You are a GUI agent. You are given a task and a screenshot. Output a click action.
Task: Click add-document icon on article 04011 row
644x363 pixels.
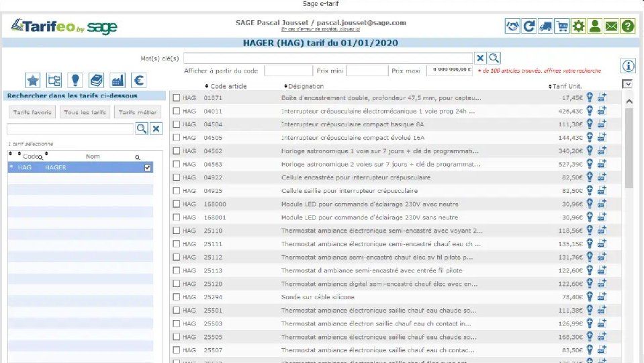(602, 111)
